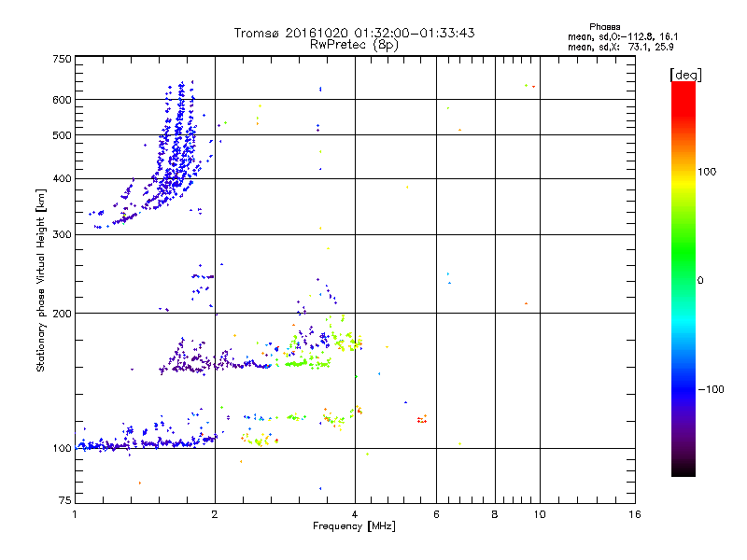Select the 'Phases' statistics heading
Screen dimensions: 747x560
[x=604, y=27]
